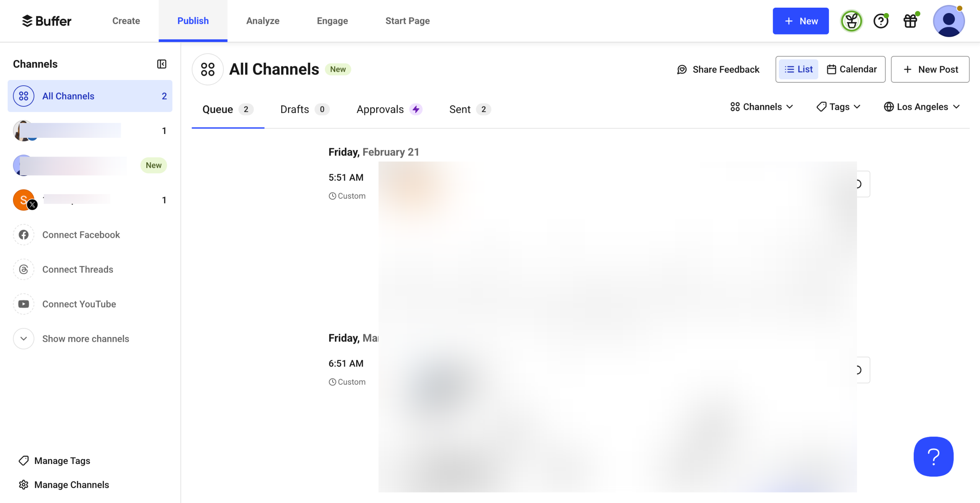Image resolution: width=980 pixels, height=503 pixels.
Task: Click Share Feedback link
Action: (x=718, y=69)
